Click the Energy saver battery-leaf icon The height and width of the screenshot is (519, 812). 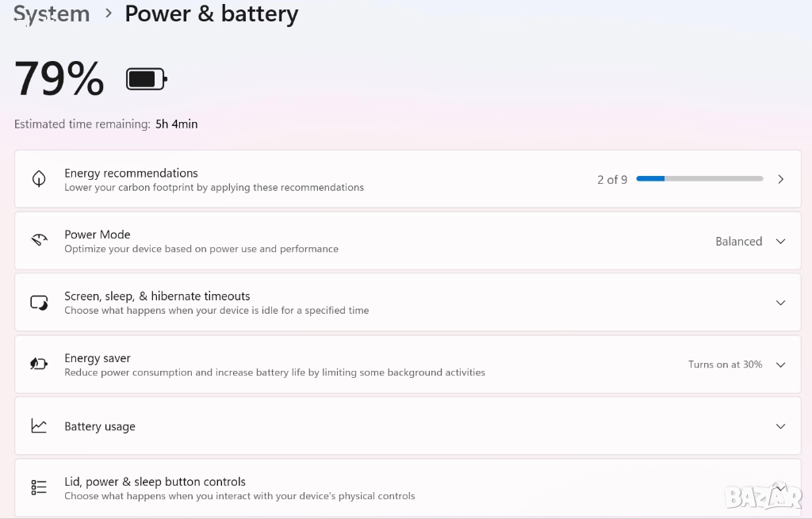pyautogui.click(x=39, y=364)
